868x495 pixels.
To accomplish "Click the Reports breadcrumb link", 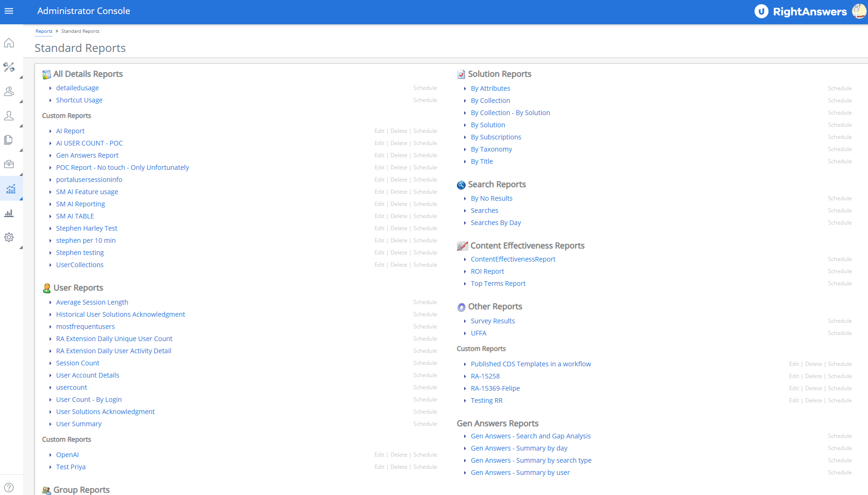I will pos(44,31).
